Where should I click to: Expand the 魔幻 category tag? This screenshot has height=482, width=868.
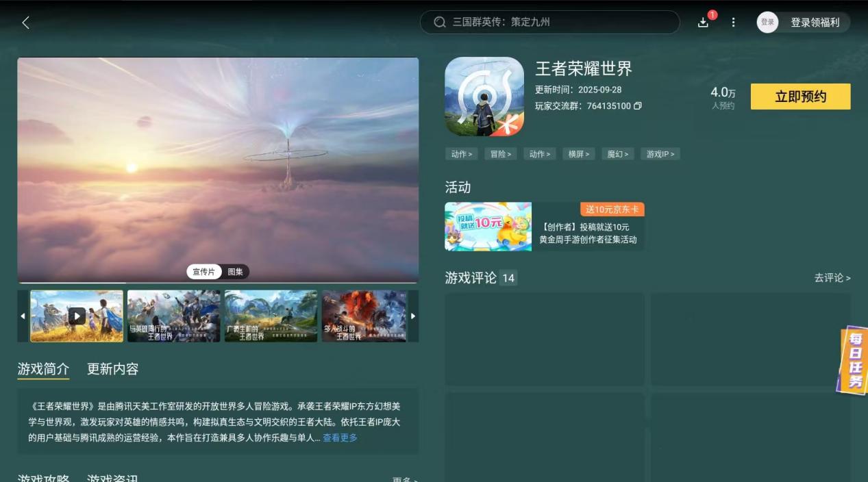tap(617, 153)
